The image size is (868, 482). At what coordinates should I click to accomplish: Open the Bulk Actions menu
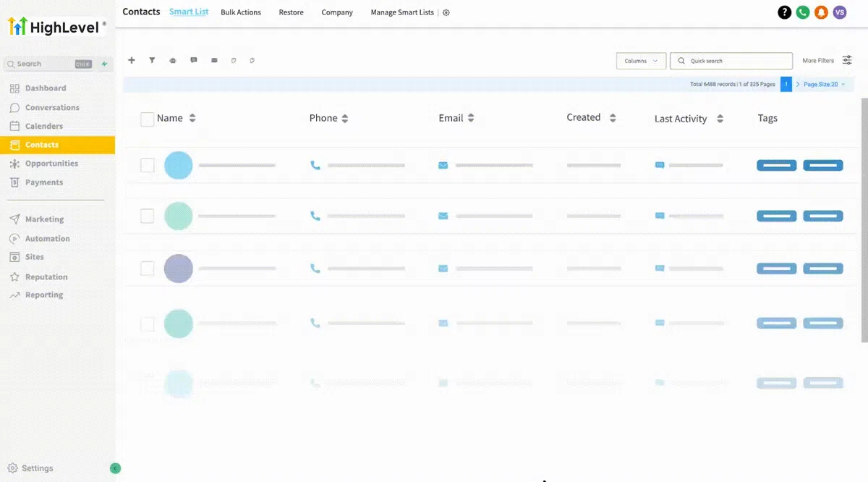click(x=241, y=12)
